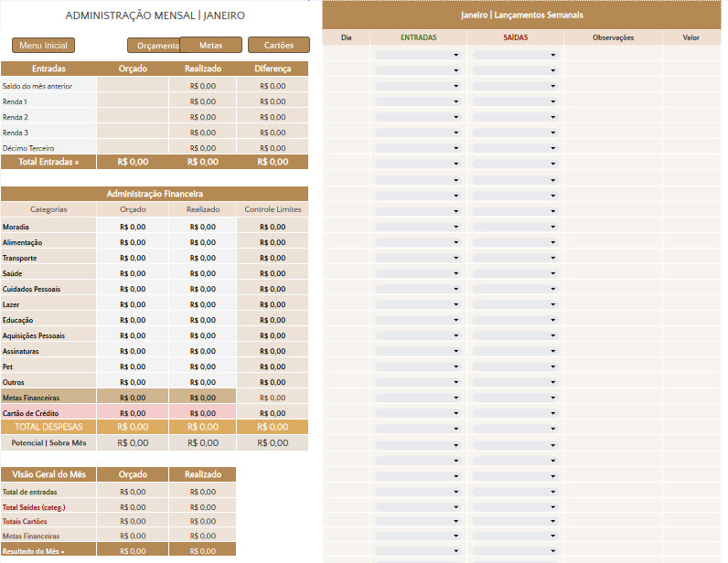The width and height of the screenshot is (728, 563).
Task: Select the Orçado cell for Renda 3
Action: coord(133,132)
